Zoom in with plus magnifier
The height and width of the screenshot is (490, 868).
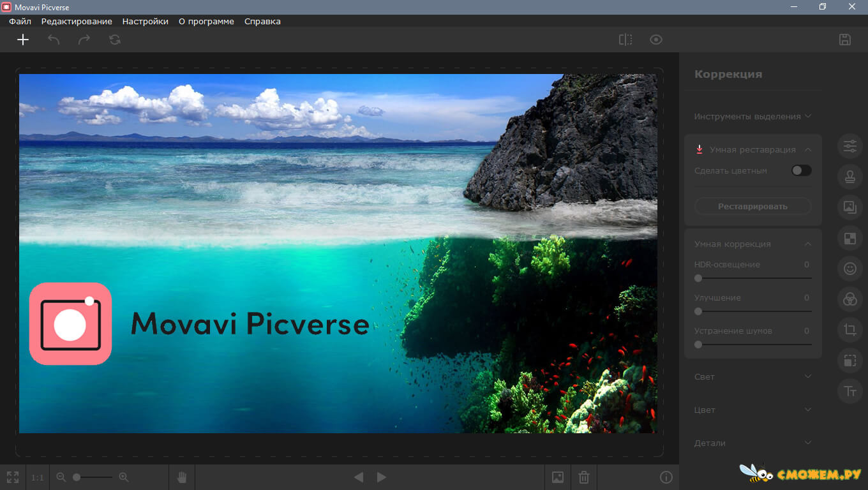(124, 477)
